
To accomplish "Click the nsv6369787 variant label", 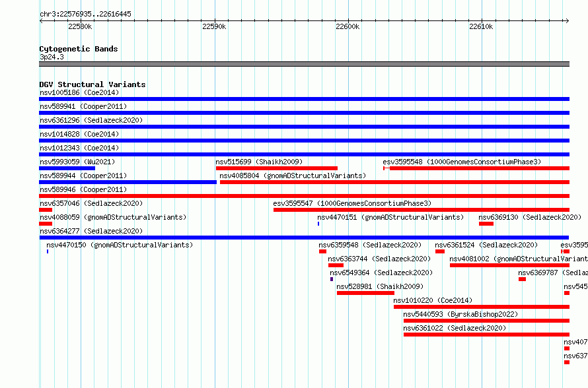I will pos(553,273).
